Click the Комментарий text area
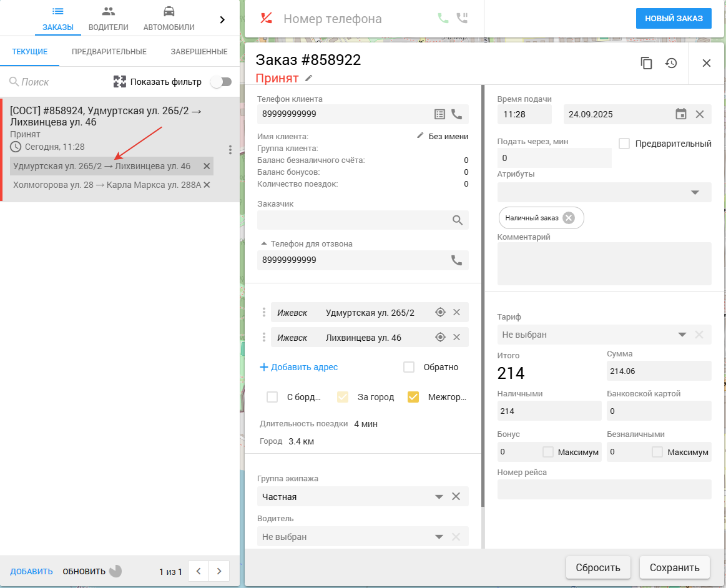The width and height of the screenshot is (726, 588). 604,264
